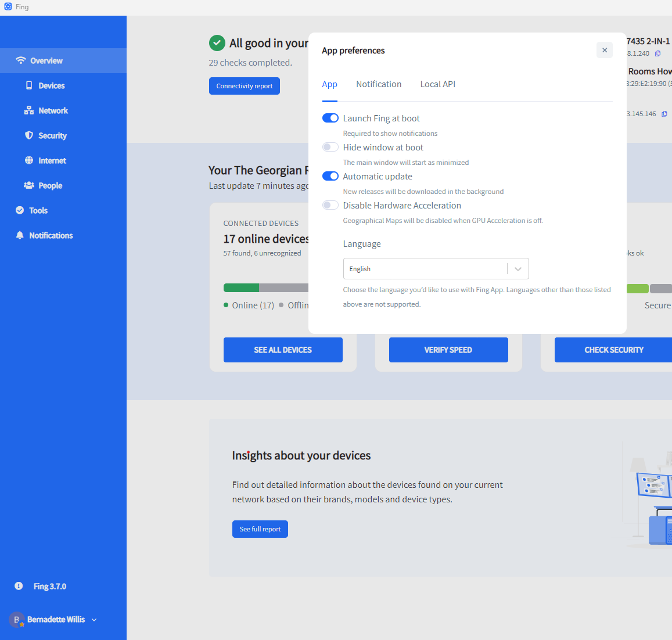Viewport: 672px width, 640px height.
Task: Click the Bernadette Willis avatar icon
Action: tap(17, 620)
